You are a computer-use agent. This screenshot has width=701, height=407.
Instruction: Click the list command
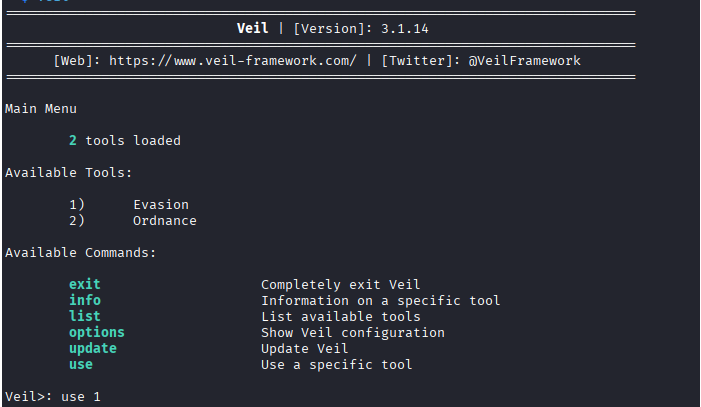pyautogui.click(x=85, y=317)
